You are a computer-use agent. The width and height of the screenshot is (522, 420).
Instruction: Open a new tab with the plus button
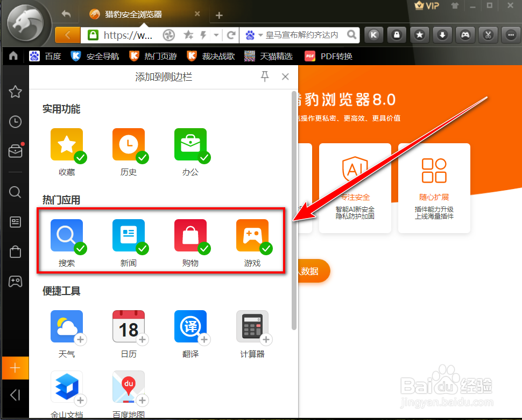[x=218, y=15]
